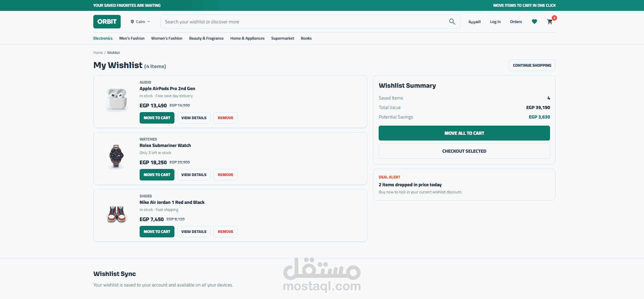Image resolution: width=644 pixels, height=299 pixels.
Task: Click the 'EGP 7,450' Nike price
Action: (x=151, y=219)
